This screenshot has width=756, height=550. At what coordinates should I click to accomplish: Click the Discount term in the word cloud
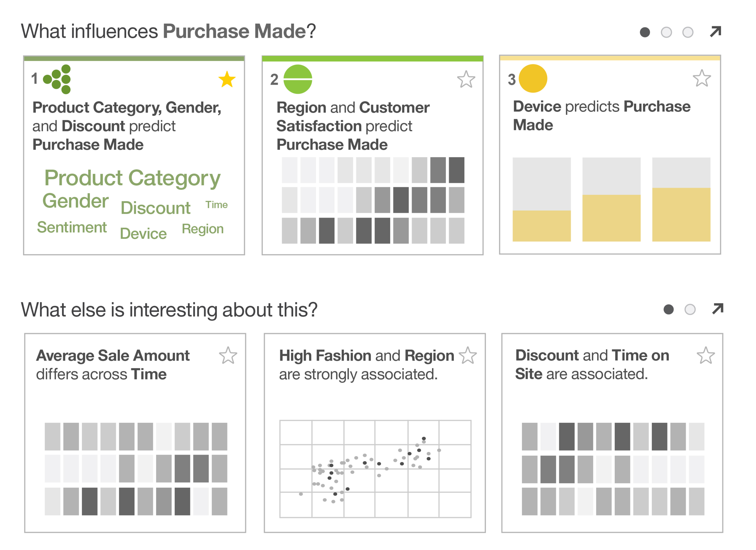[x=156, y=208]
